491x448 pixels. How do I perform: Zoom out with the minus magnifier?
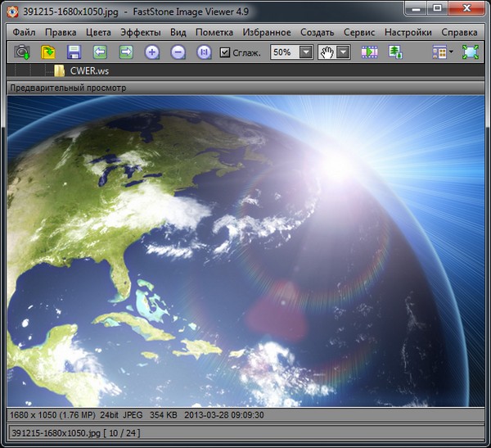click(178, 52)
